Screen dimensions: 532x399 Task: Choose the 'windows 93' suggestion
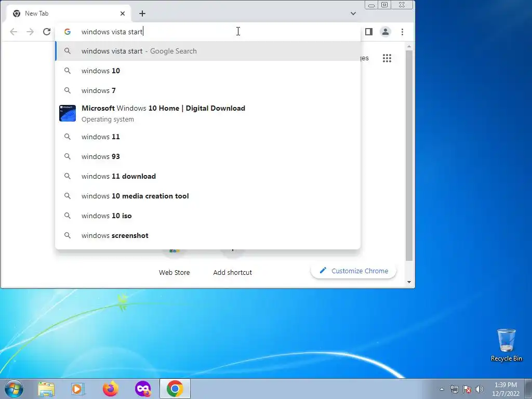pyautogui.click(x=208, y=156)
